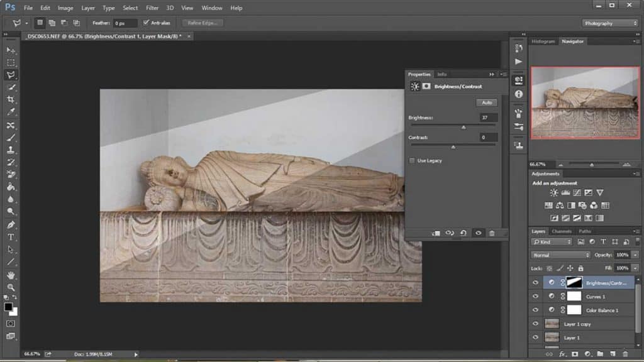Click the foreground color swatch
644x362 pixels.
[x=8, y=307]
